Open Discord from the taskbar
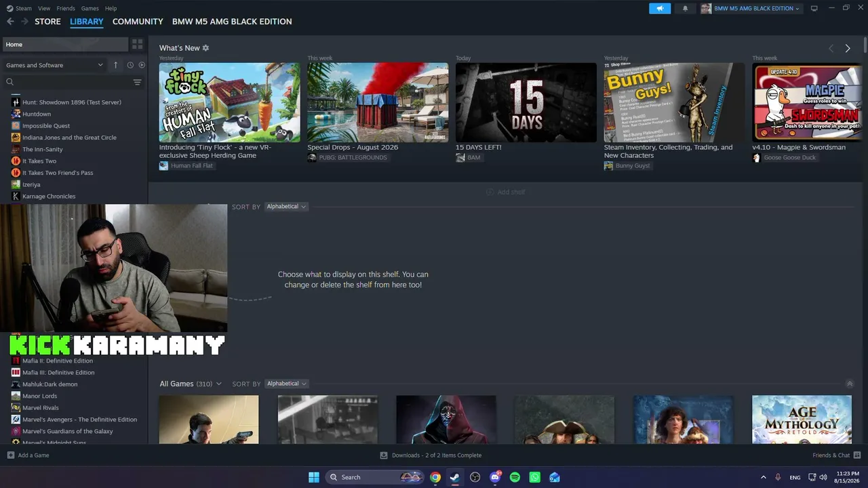 coord(495,477)
